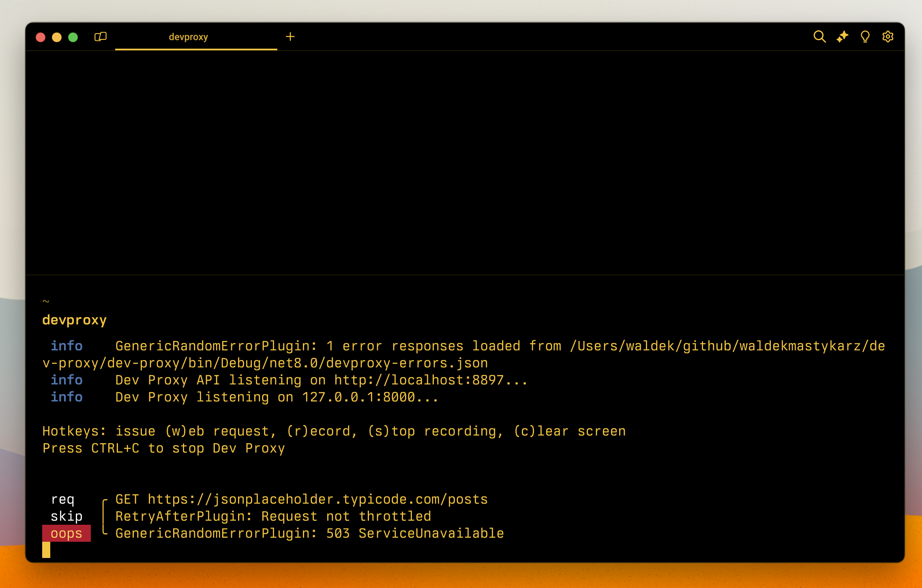
Task: Click the devproxy command block header
Action: point(74,320)
